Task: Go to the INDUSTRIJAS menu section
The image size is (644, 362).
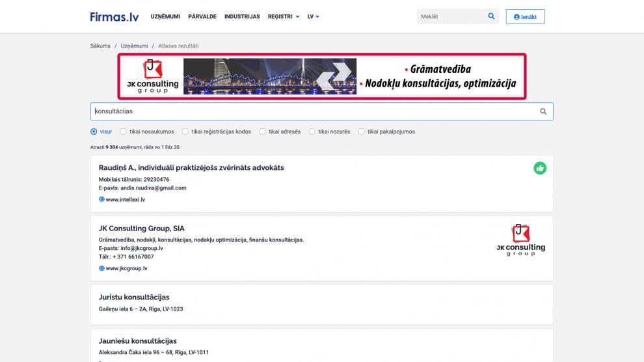Action: [x=242, y=17]
